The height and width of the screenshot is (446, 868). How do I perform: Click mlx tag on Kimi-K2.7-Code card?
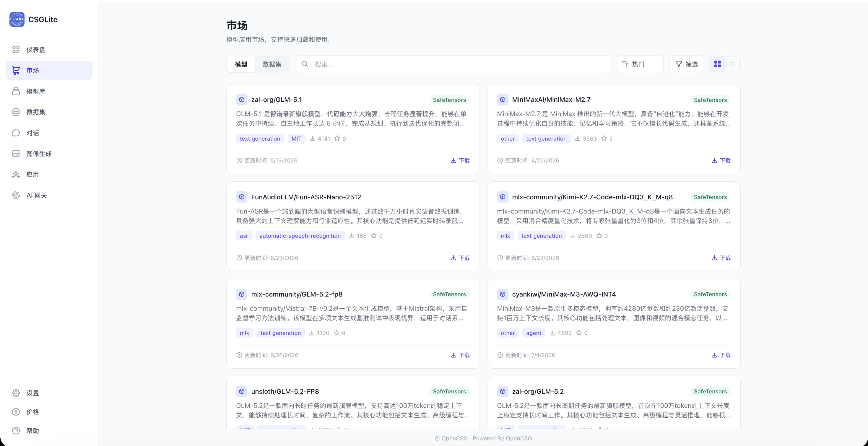click(x=505, y=236)
